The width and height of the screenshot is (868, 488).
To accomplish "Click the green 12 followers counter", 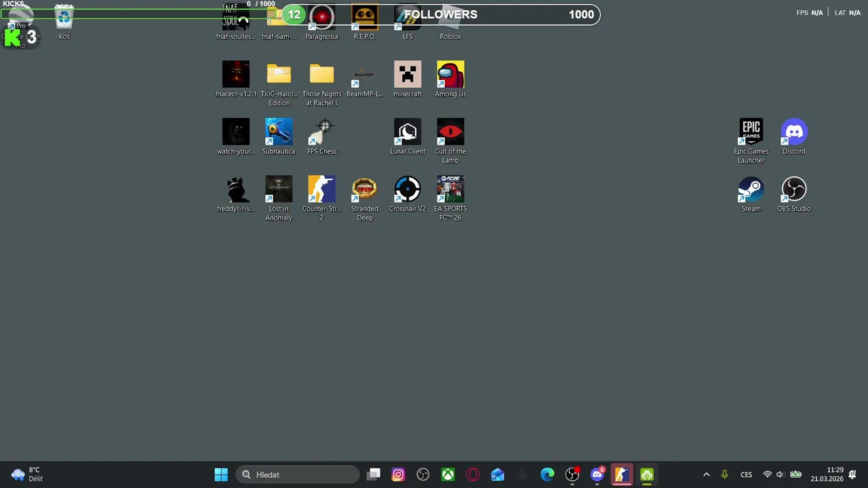I will click(x=294, y=14).
